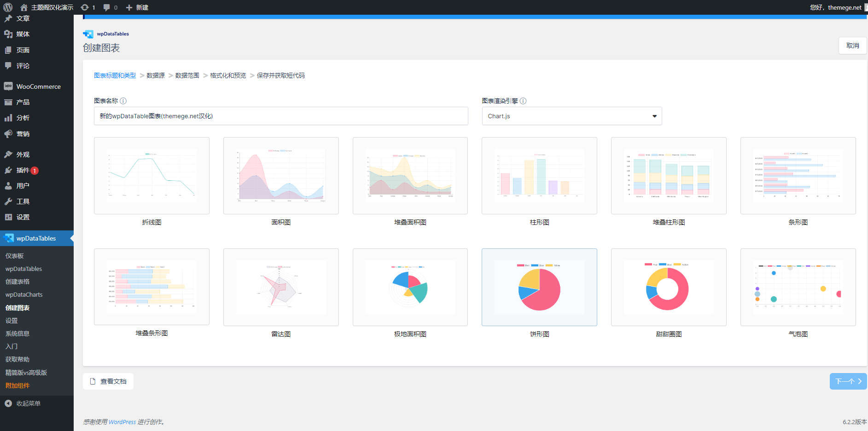868x431 pixels.
Task: Open 分析 (Analytics) in sidebar
Action: tap(37, 118)
